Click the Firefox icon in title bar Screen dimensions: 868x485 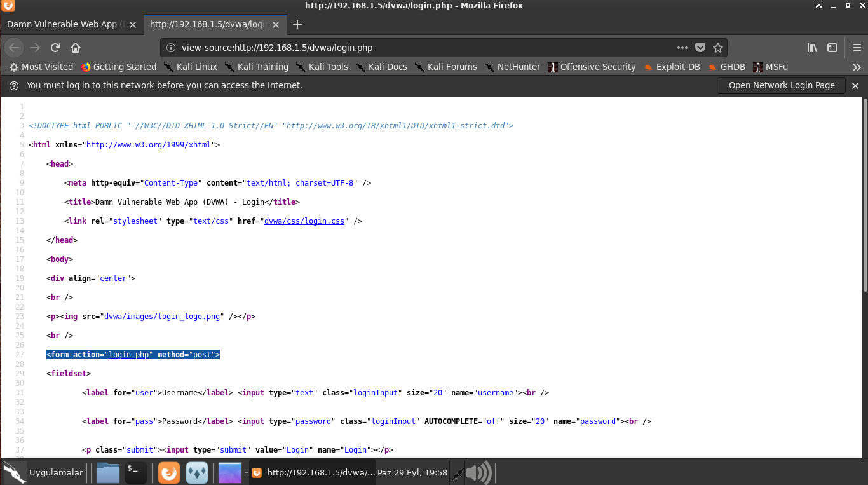click(x=8, y=6)
